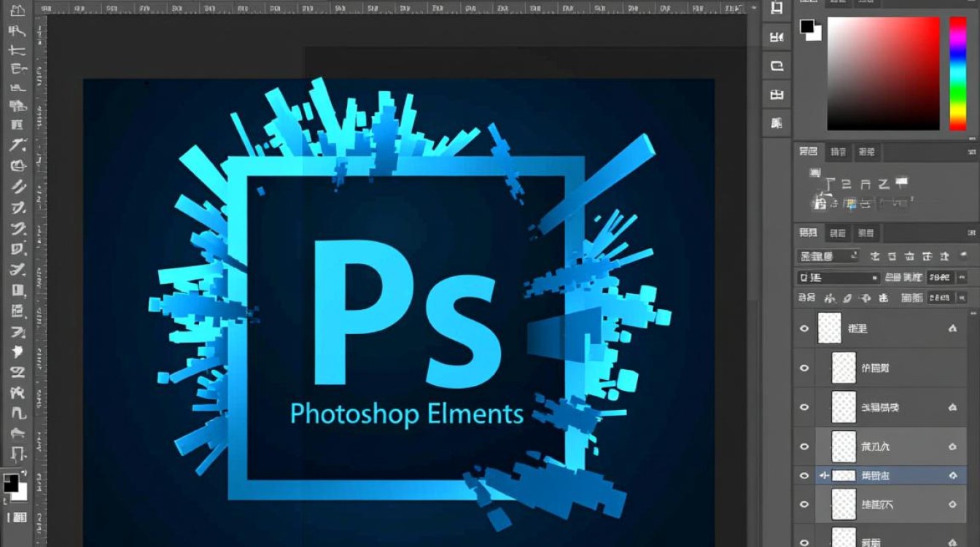Open the layer filter type dropdown
This screenshot has height=547, width=980.
click(x=827, y=256)
